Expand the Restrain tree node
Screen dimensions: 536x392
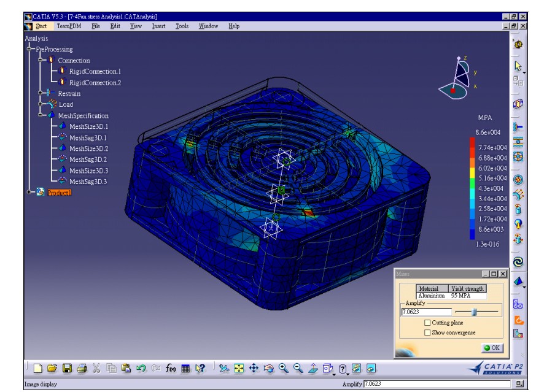point(41,93)
